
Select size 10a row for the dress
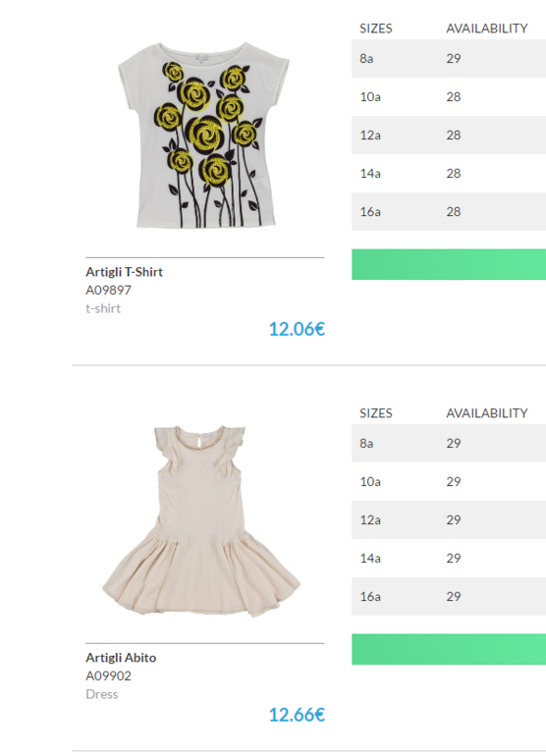tap(449, 481)
